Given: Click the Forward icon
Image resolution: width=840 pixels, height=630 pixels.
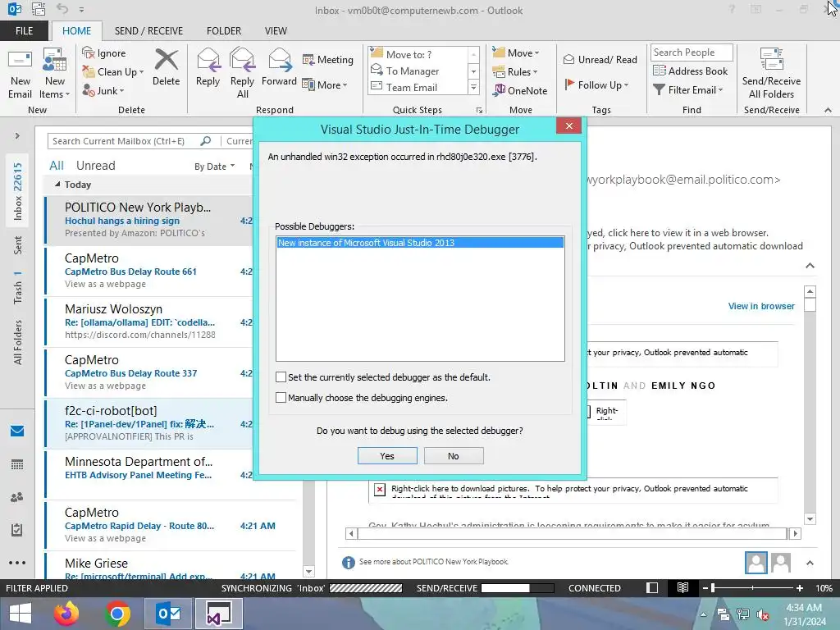Looking at the screenshot, I should [279, 59].
